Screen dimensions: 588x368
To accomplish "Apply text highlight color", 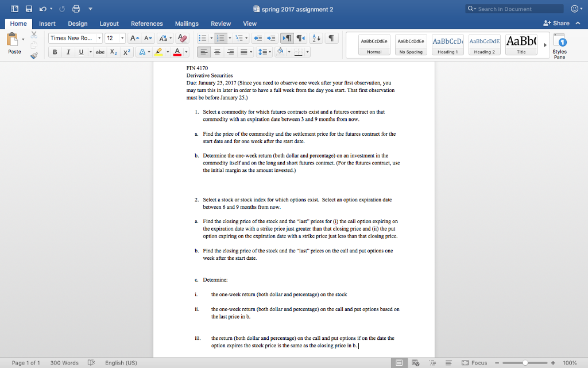I will [158, 52].
